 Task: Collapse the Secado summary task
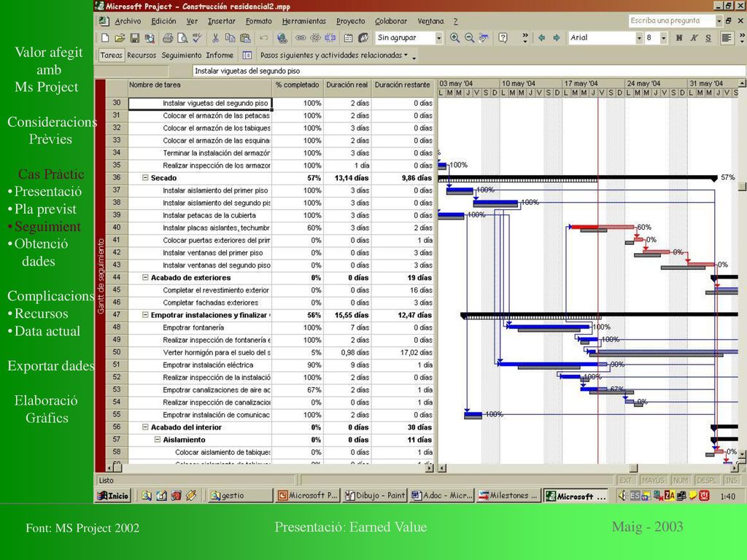145,178
